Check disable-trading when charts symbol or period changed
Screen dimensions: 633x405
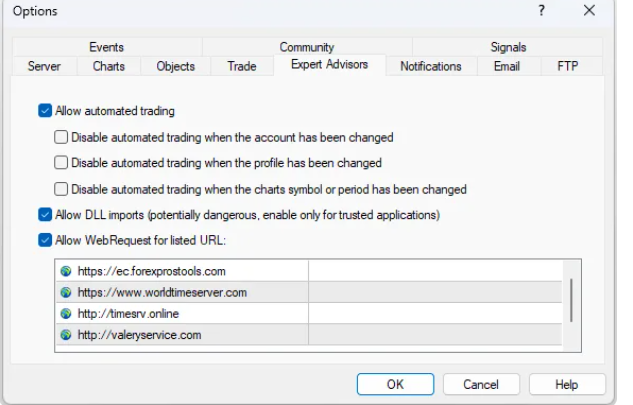click(x=61, y=188)
